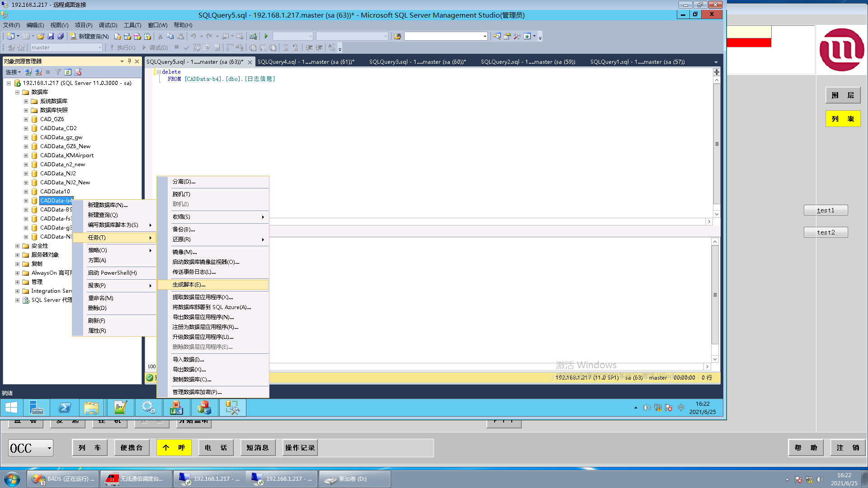The image size is (868, 488).
Task: Collapse the delete statement outline toggle
Action: coord(159,72)
